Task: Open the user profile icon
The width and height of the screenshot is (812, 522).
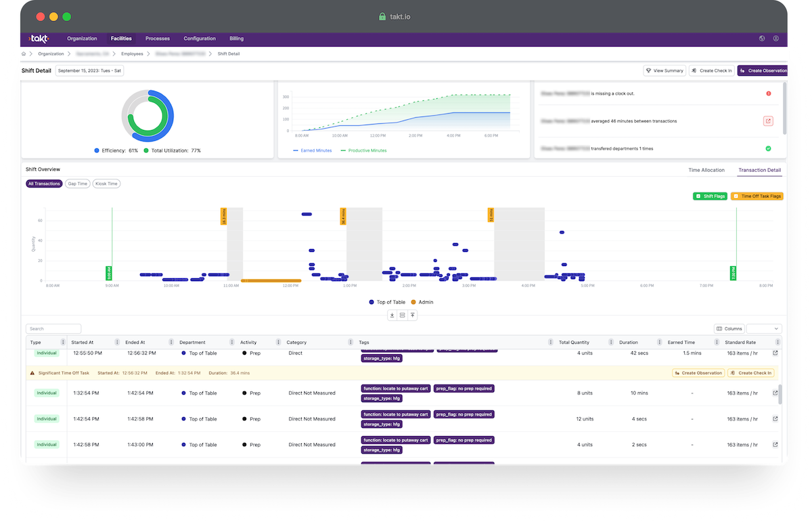Action: (x=775, y=39)
